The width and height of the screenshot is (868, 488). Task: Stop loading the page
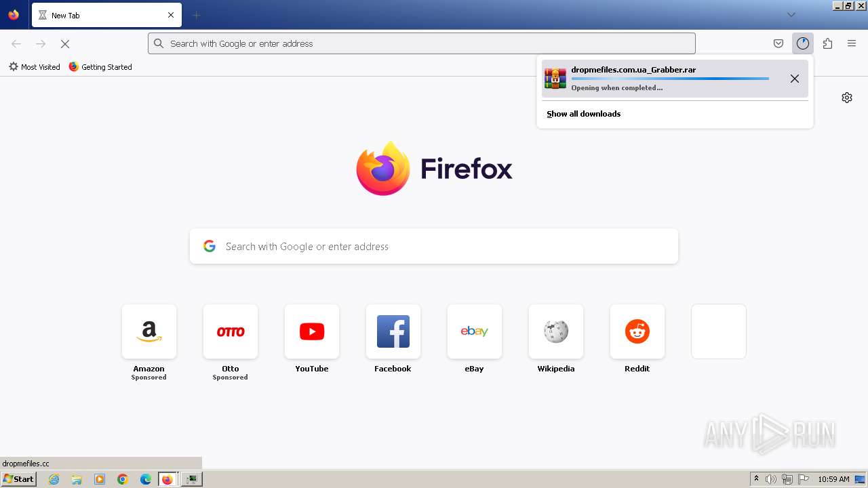pos(65,43)
